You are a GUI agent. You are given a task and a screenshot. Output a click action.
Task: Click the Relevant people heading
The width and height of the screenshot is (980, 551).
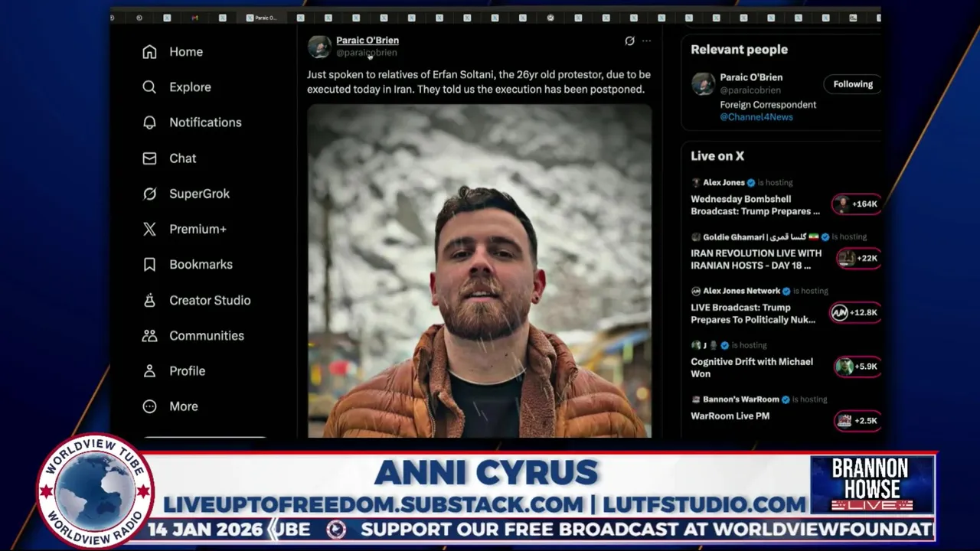click(x=739, y=50)
